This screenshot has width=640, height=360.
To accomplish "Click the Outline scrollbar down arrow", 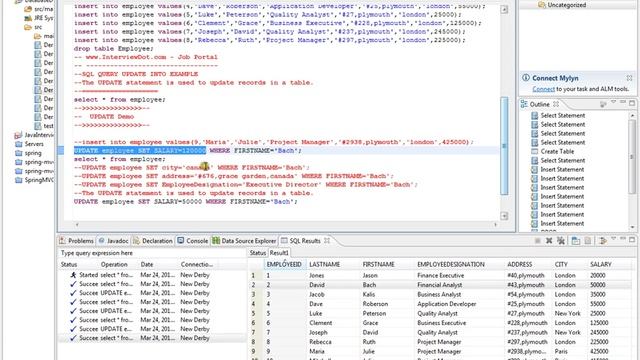I will [632, 227].
